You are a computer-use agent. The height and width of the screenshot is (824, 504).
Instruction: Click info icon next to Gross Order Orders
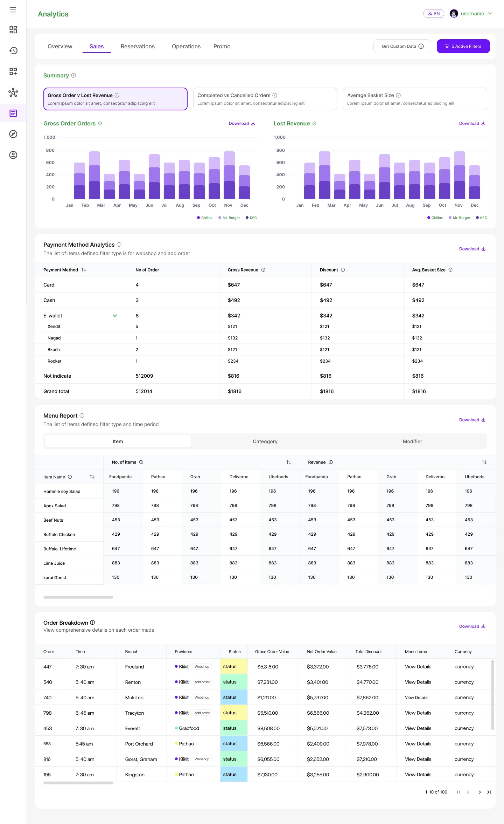click(x=100, y=123)
